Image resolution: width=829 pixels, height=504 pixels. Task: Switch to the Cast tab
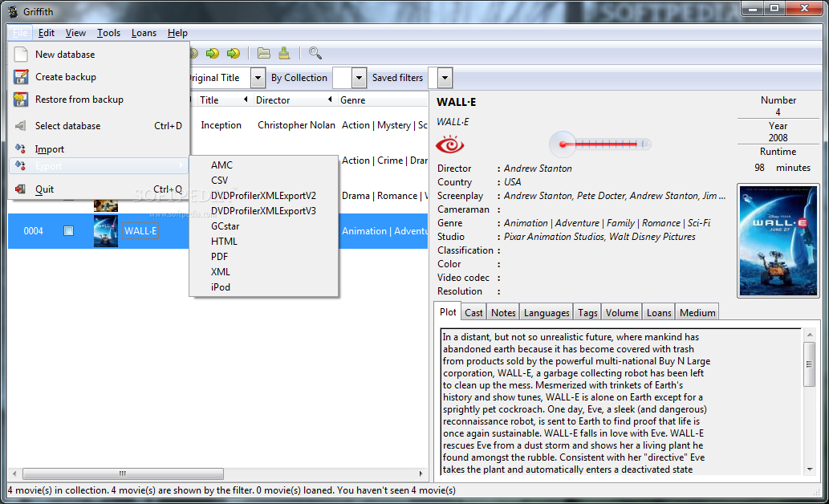[473, 312]
